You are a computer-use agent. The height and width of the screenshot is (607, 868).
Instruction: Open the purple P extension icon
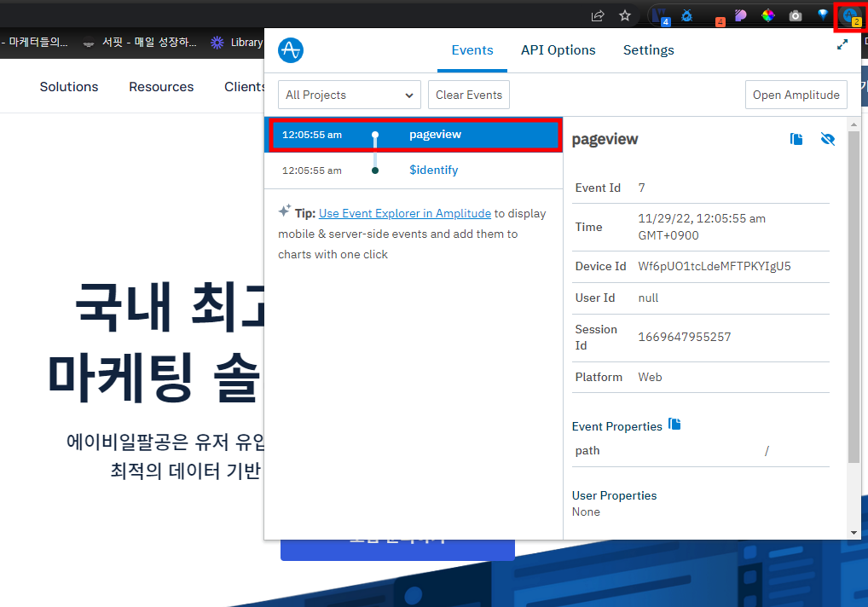coord(741,15)
